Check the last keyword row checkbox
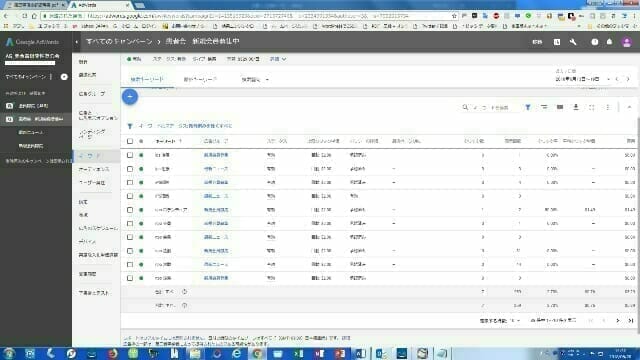The image size is (640, 360). [130, 278]
